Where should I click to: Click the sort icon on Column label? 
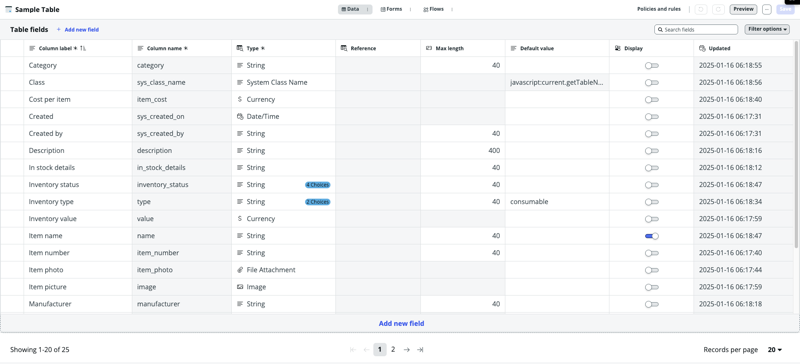(84, 48)
